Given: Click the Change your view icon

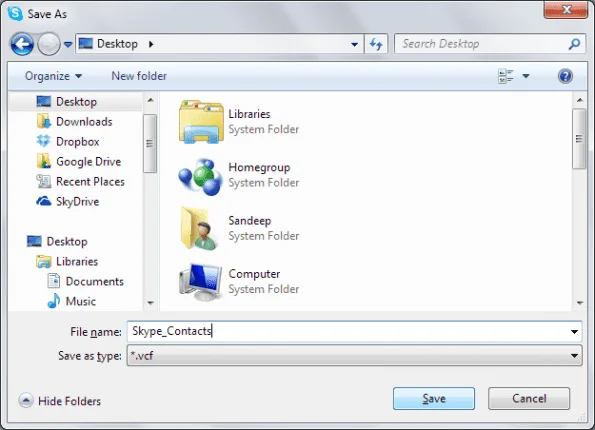Looking at the screenshot, I should tap(505, 76).
